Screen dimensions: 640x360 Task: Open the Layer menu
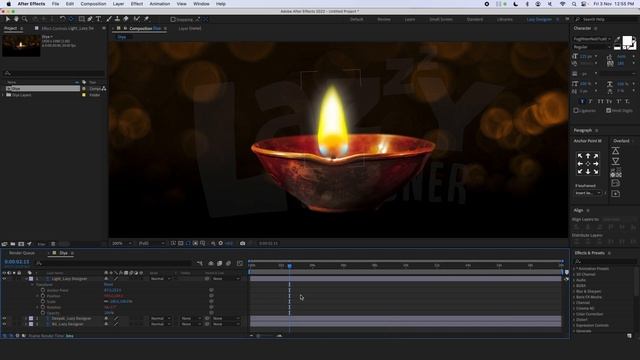tap(118, 4)
